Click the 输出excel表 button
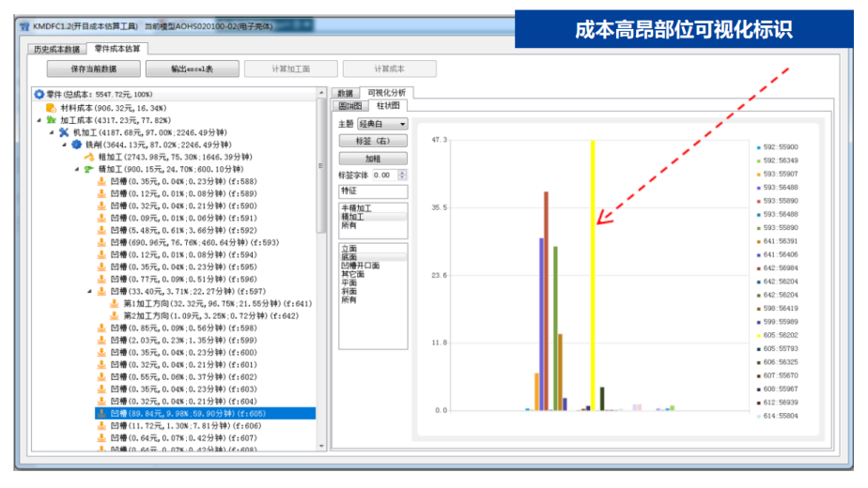 tap(192, 69)
